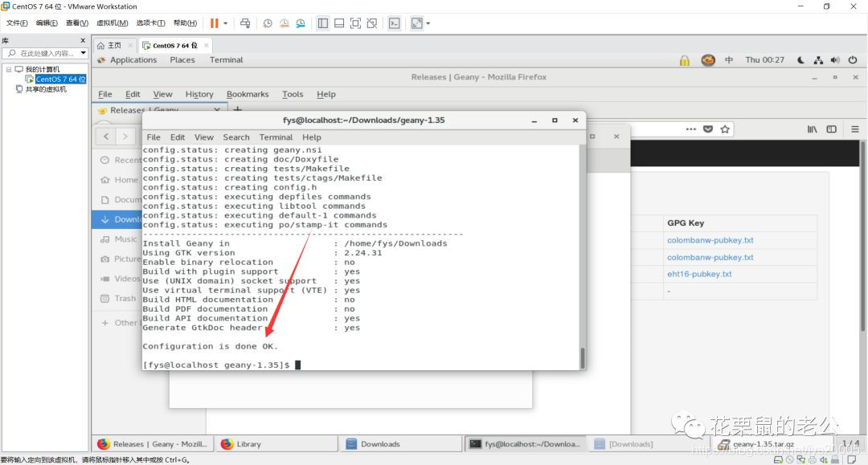Open the VMware 文件(F) menu

(x=17, y=22)
